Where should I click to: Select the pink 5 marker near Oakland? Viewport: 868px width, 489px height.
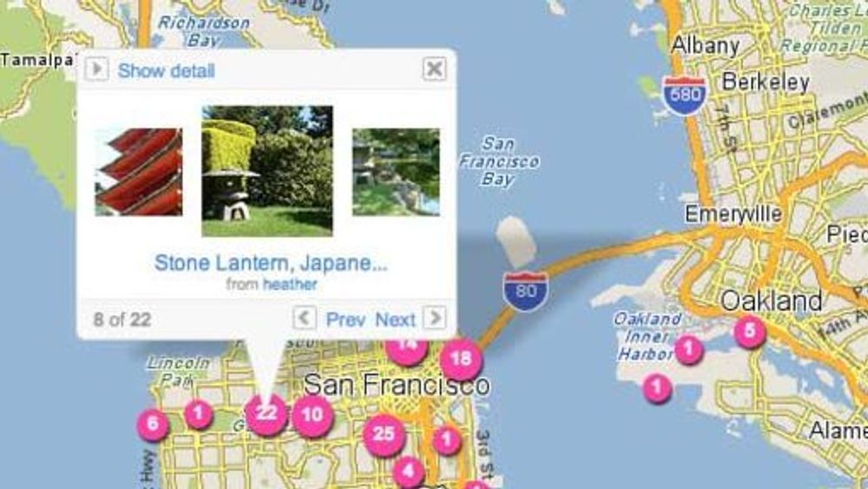click(x=750, y=331)
